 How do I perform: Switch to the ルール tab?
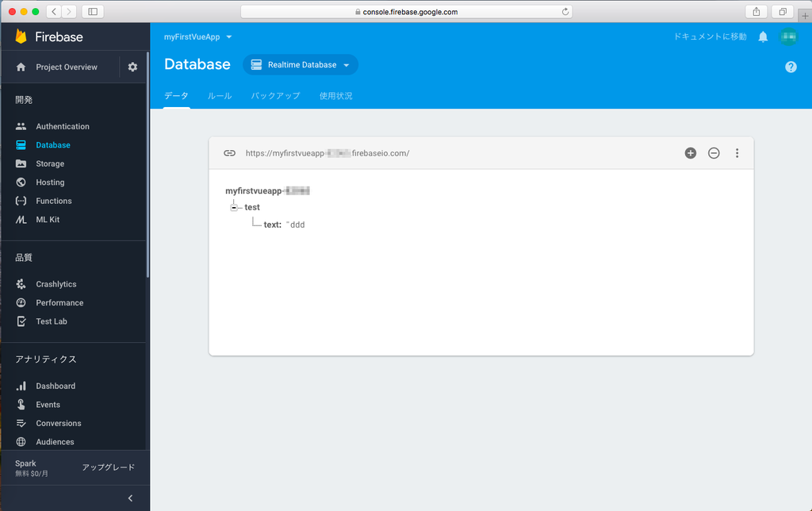pyautogui.click(x=220, y=96)
